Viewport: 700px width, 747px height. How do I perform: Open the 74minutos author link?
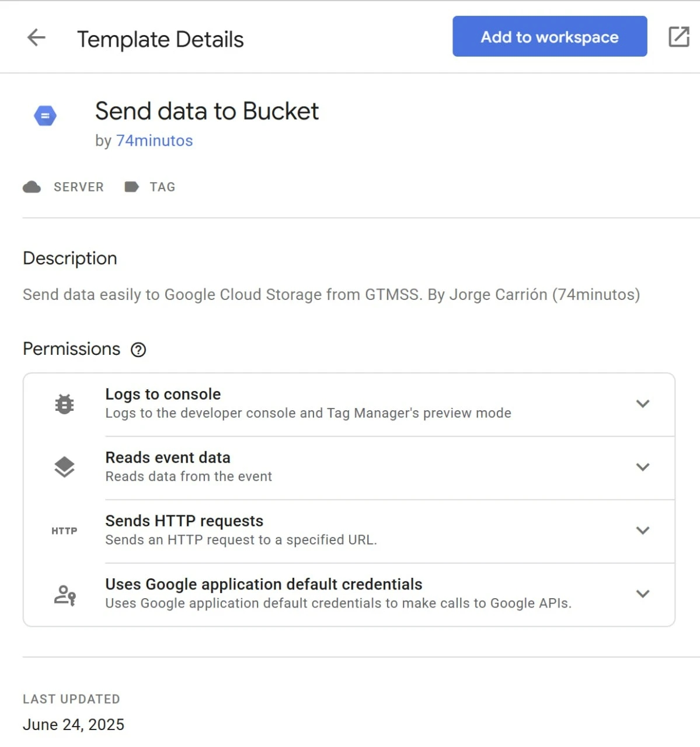(x=154, y=141)
